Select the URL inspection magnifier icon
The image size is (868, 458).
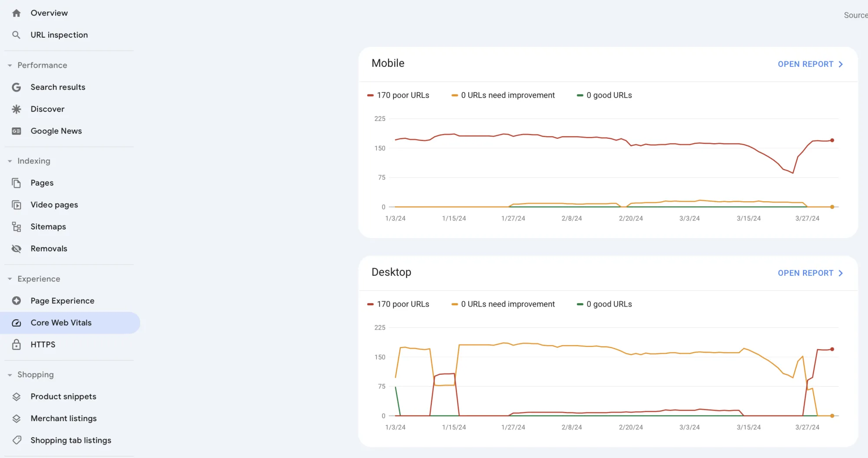16,35
